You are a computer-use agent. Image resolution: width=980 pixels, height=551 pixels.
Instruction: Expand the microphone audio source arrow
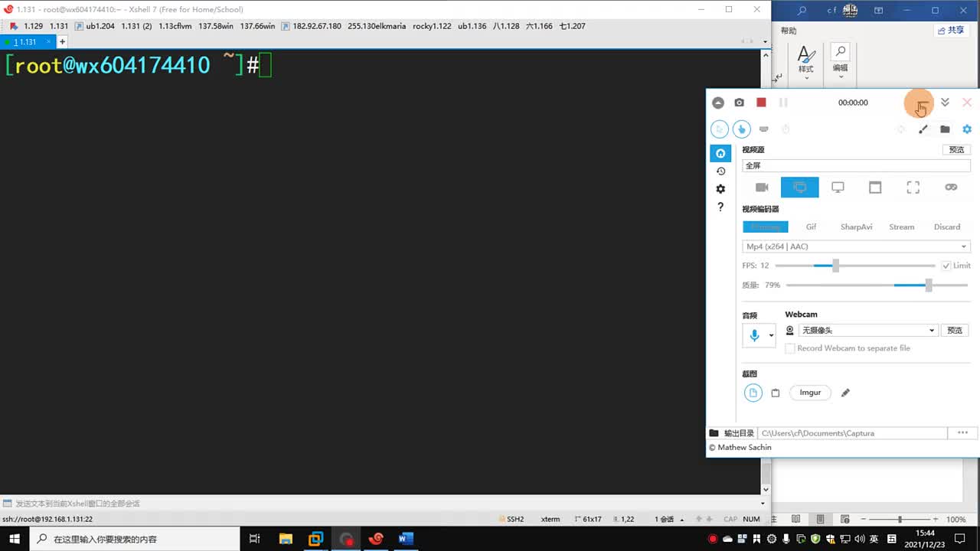[x=771, y=335]
